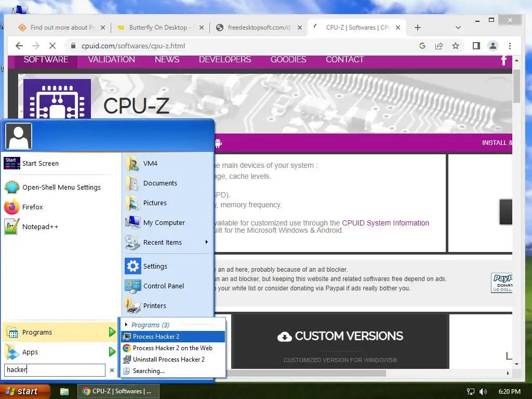Open VALIDATION nav item

coord(111,60)
